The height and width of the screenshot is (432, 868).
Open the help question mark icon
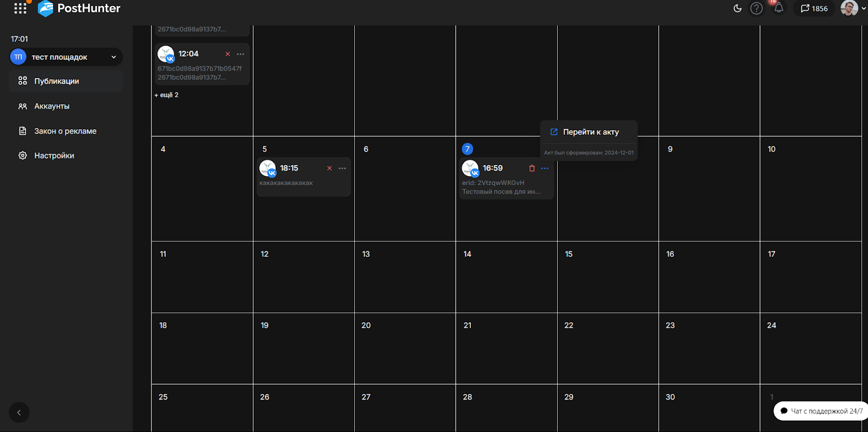pyautogui.click(x=756, y=8)
